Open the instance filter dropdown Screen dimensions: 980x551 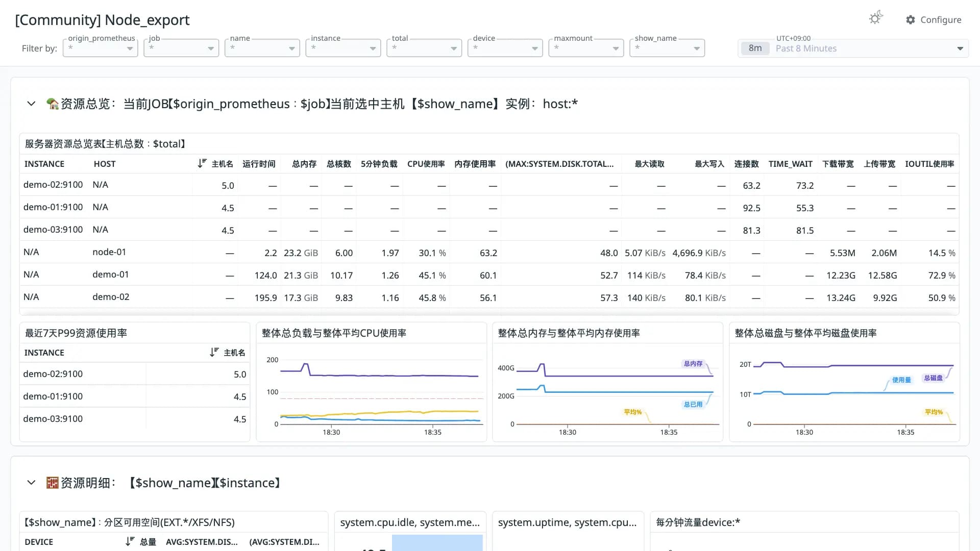pyautogui.click(x=344, y=48)
